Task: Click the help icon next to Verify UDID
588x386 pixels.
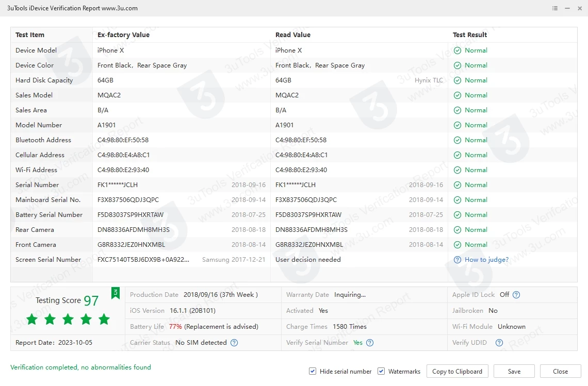Action: click(x=499, y=343)
